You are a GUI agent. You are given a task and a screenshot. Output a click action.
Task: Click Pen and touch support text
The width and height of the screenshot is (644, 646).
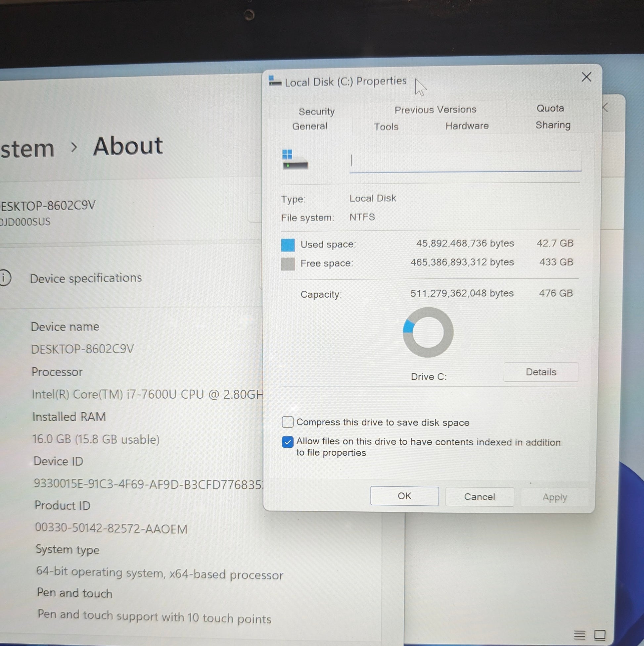(154, 617)
